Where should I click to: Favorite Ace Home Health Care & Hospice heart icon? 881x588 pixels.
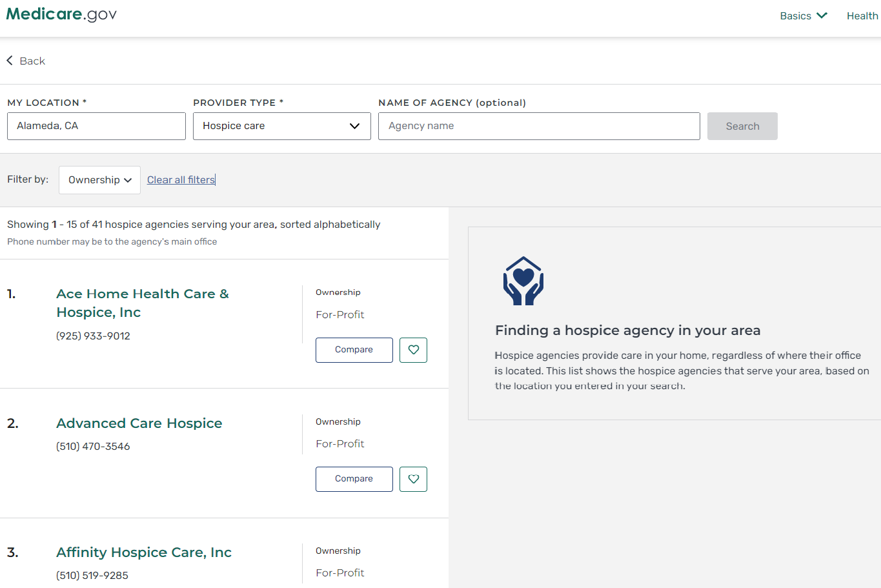click(x=413, y=350)
